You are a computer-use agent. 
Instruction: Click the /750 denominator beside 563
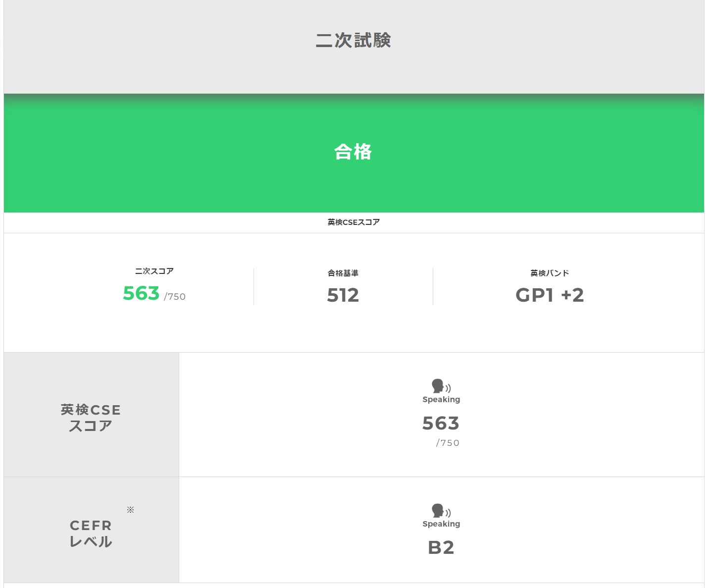click(x=174, y=296)
